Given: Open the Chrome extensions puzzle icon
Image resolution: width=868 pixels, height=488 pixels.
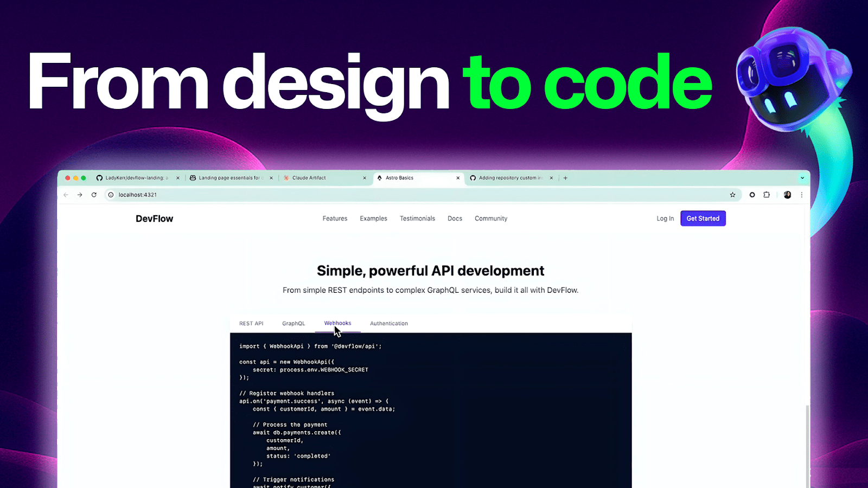Looking at the screenshot, I should [766, 195].
